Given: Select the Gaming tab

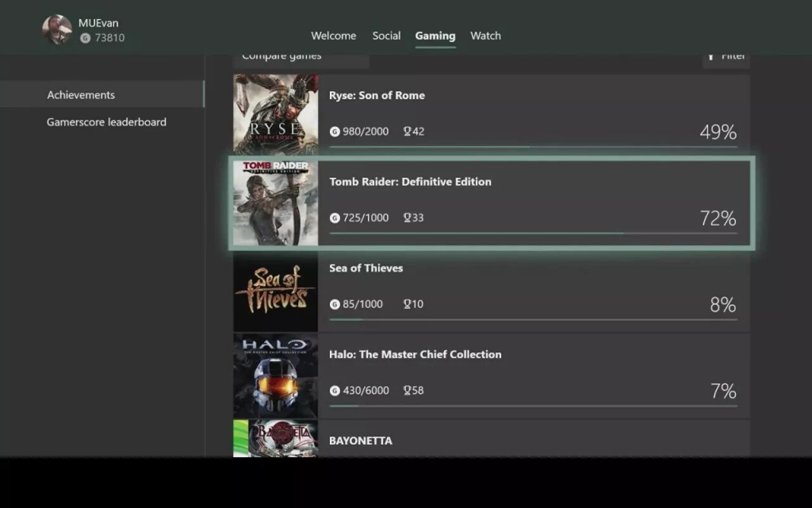Looking at the screenshot, I should click(x=435, y=36).
